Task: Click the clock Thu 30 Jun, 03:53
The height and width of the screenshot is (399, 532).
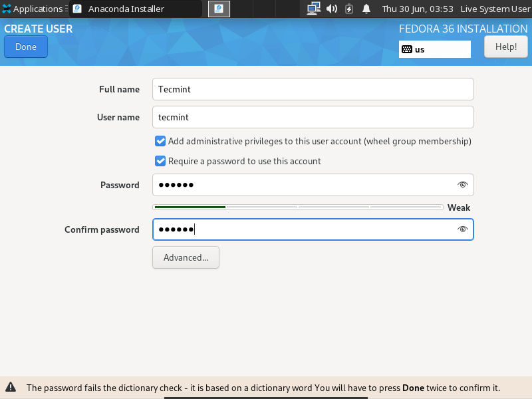Action: coord(418,9)
